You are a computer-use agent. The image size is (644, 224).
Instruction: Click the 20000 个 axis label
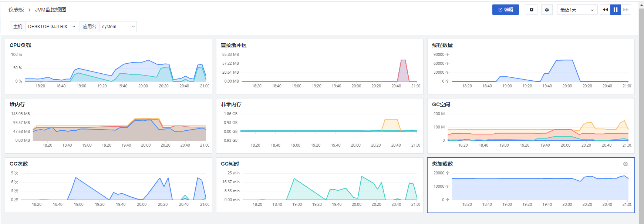(441, 173)
